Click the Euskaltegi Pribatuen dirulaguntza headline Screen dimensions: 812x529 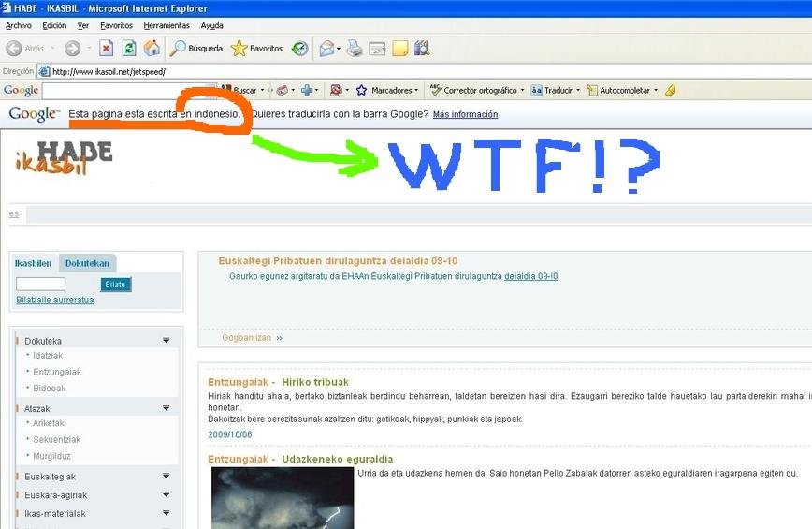click(338, 261)
